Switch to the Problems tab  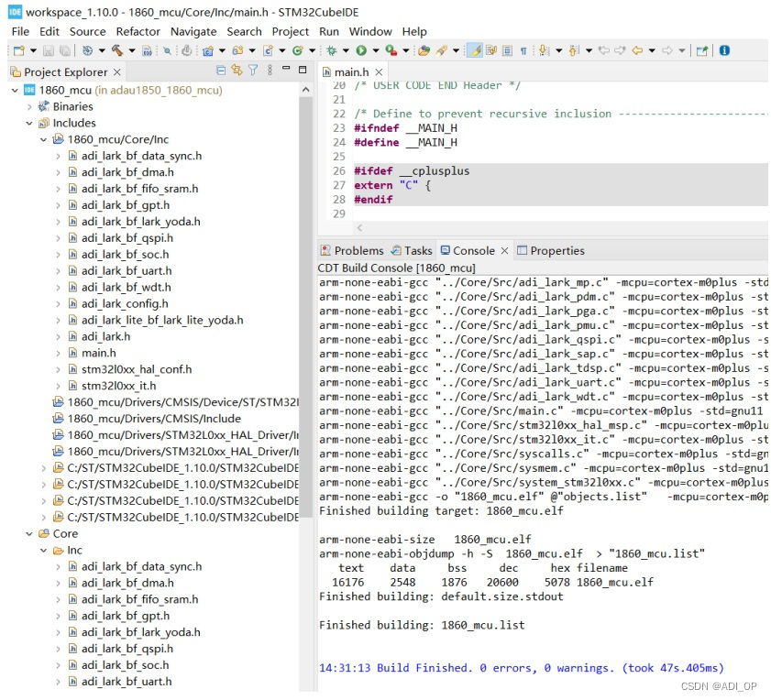click(x=352, y=251)
